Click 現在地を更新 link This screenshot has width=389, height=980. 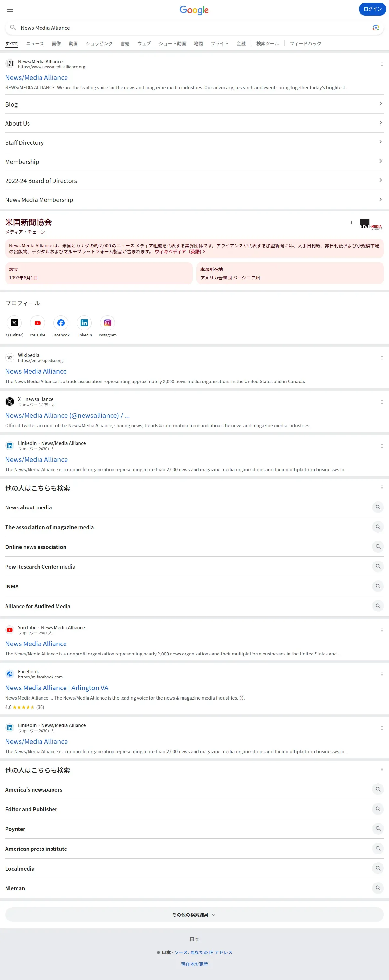[194, 964]
